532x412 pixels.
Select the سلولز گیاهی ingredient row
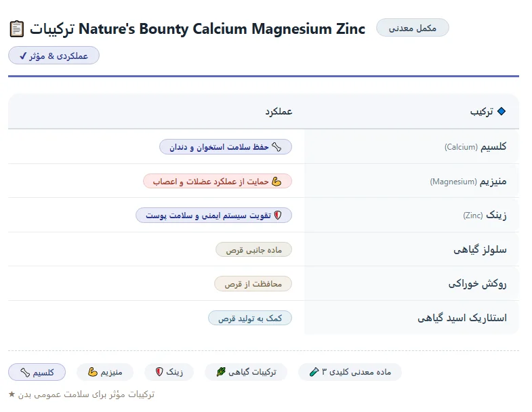[264, 249]
